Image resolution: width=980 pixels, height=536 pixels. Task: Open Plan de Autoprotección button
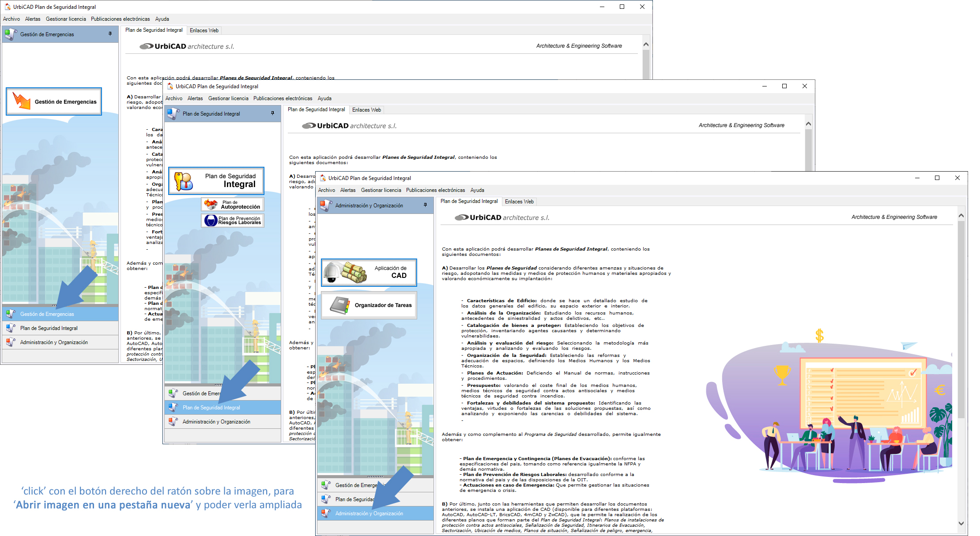point(233,204)
